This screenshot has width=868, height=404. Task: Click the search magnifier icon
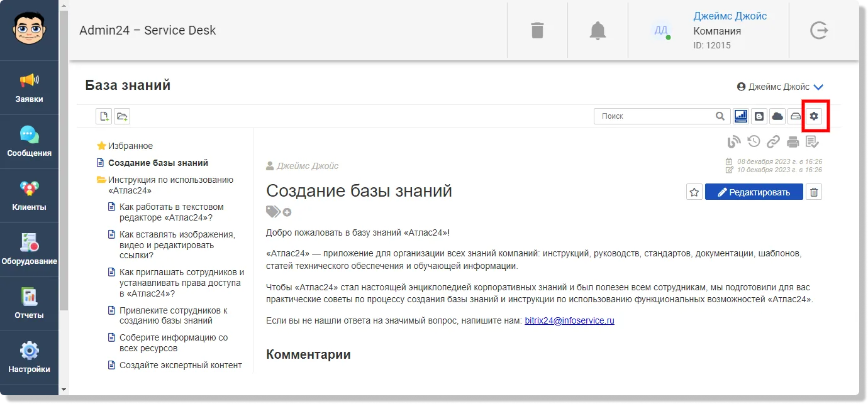720,116
